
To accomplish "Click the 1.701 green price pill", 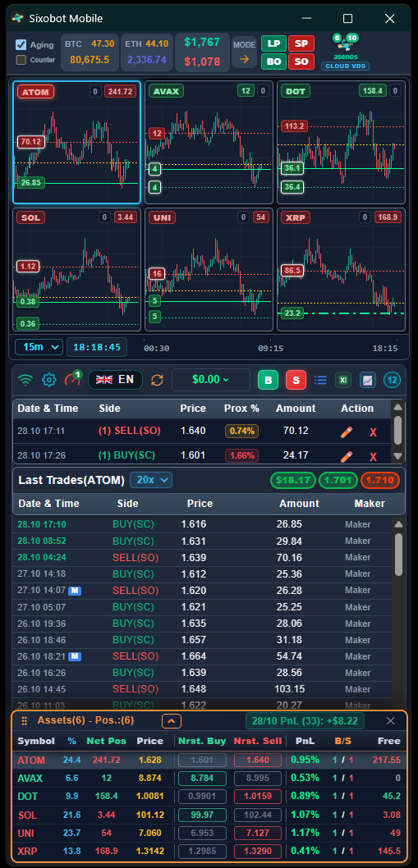I will point(338,480).
